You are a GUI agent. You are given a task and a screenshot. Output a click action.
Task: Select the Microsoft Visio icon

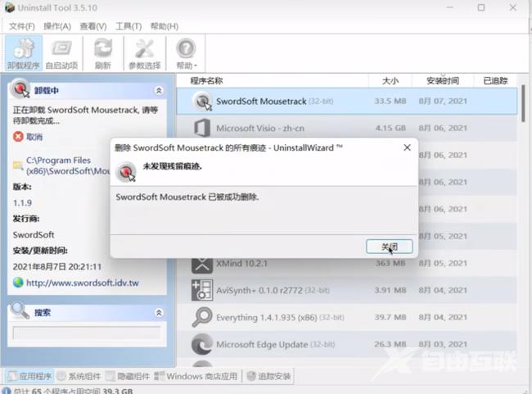tap(202, 128)
